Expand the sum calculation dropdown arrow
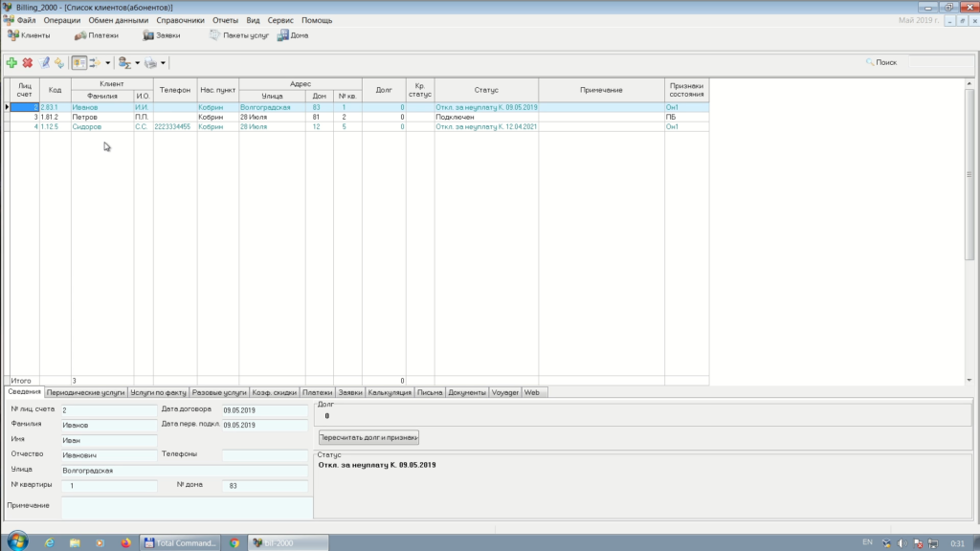Viewport: 980px width, 551px height. click(137, 63)
